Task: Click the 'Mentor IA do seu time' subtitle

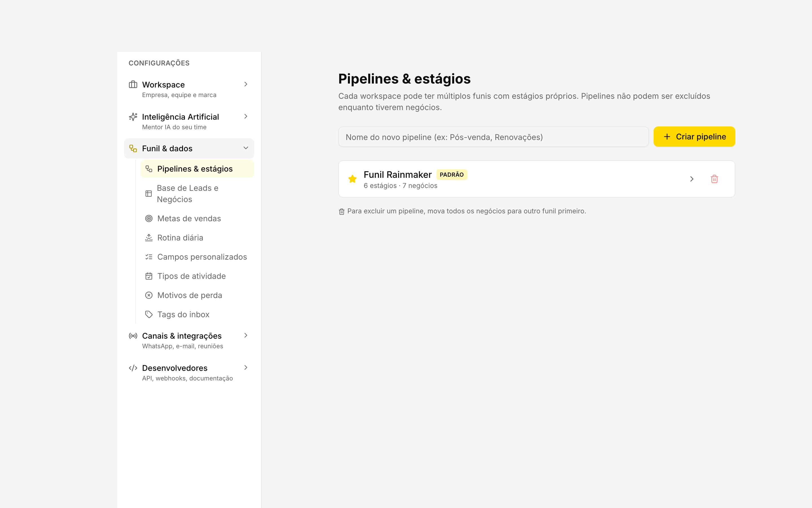Action: (x=174, y=127)
